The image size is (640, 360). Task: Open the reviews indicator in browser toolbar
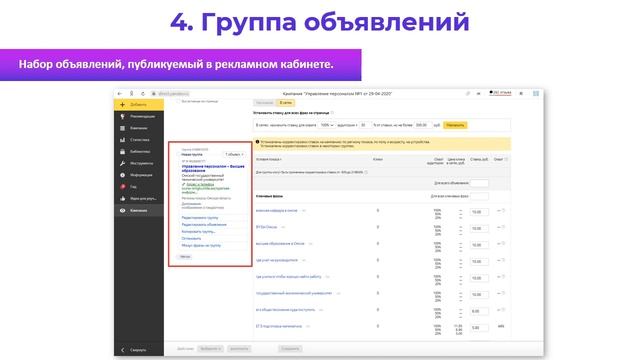coord(500,93)
